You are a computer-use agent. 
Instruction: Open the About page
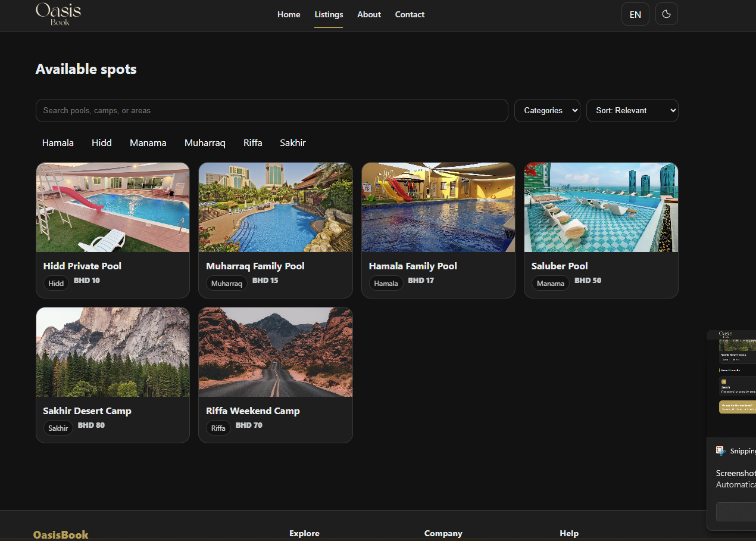coord(369,14)
